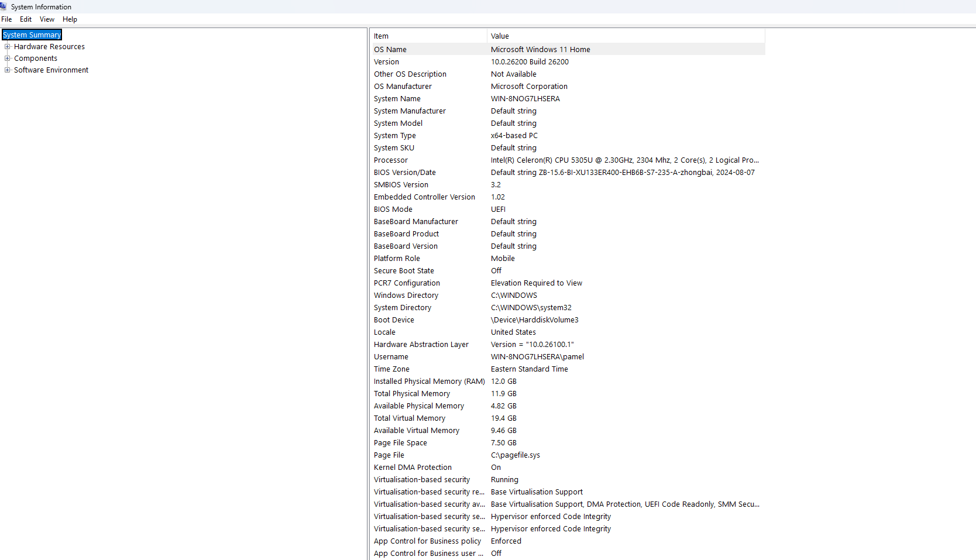The width and height of the screenshot is (976, 560).
Task: Click the value Microsoft Corporation
Action: [529, 87]
